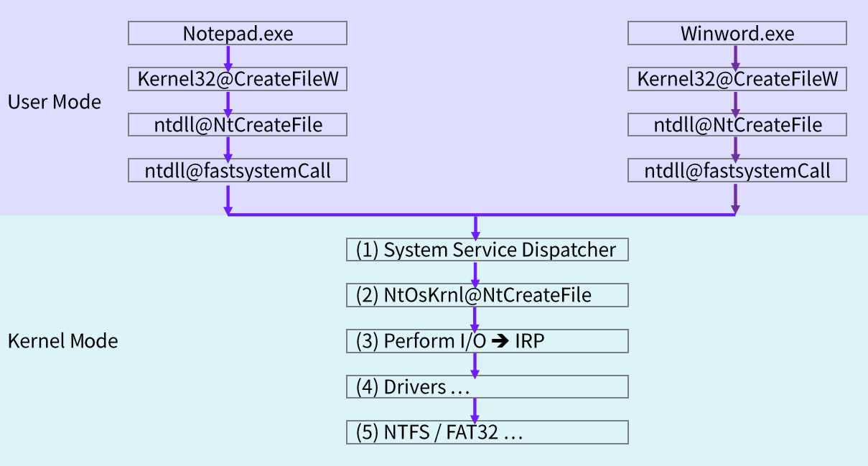The width and height of the screenshot is (868, 466).
Task: Click arrow between Drivers and NTFS / FAT32
Action: tap(475, 410)
